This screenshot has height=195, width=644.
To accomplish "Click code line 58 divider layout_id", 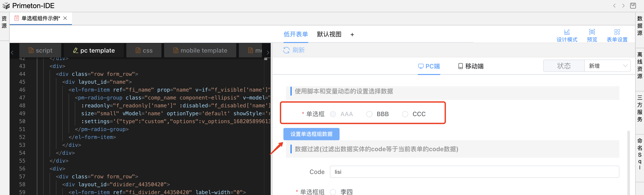I will pos(116,184).
